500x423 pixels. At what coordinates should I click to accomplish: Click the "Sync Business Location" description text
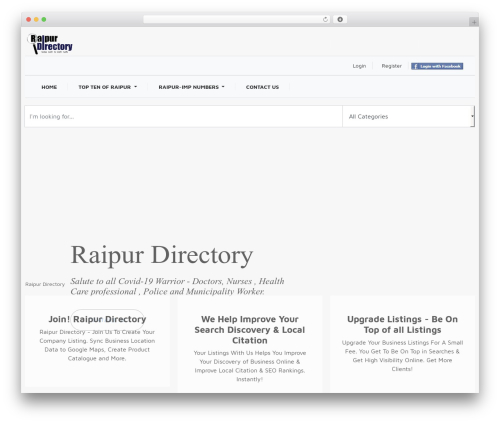pos(97,345)
